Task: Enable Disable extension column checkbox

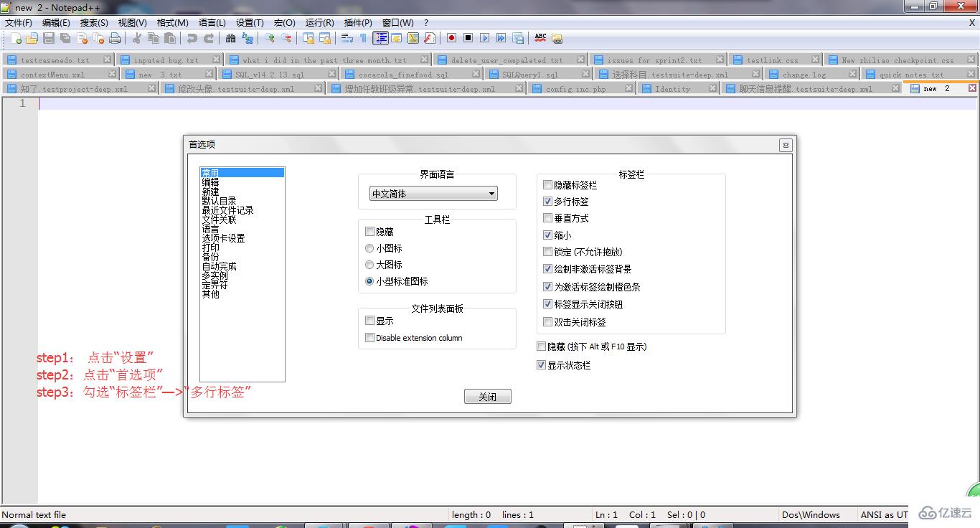Action: tap(369, 338)
